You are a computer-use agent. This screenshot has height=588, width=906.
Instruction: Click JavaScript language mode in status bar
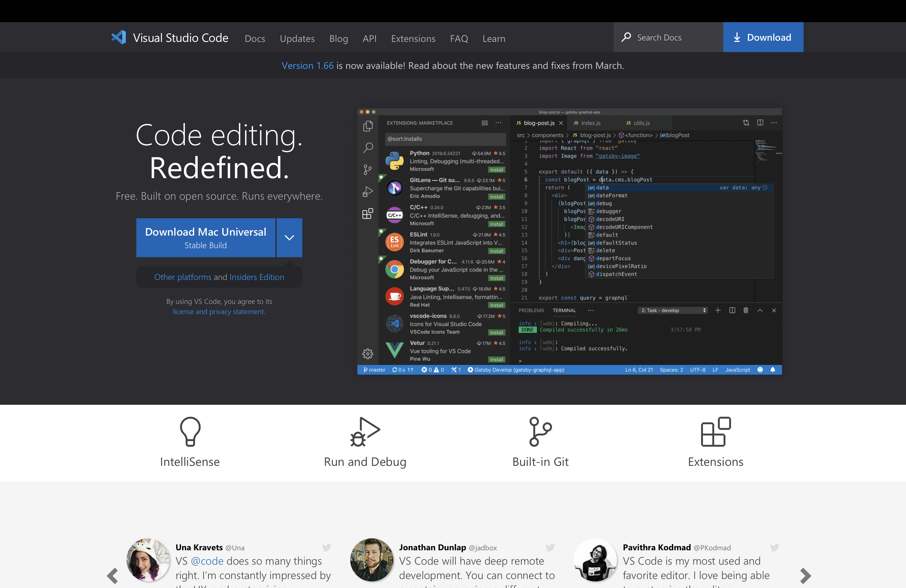click(x=737, y=370)
